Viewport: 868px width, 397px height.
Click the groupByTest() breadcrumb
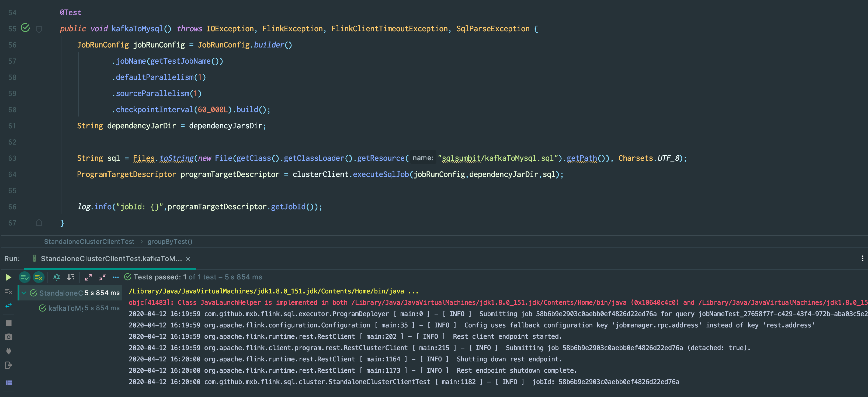[x=170, y=241]
